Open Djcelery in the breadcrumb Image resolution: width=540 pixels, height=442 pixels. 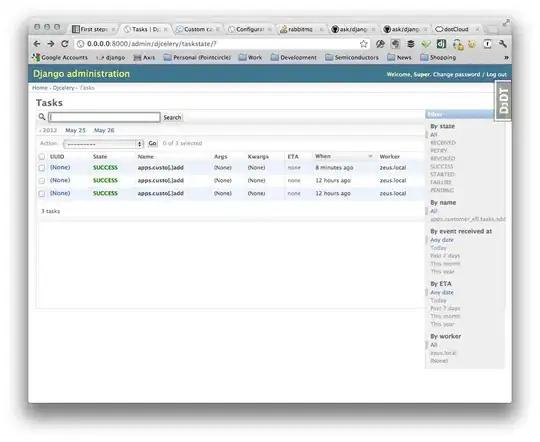tap(63, 88)
